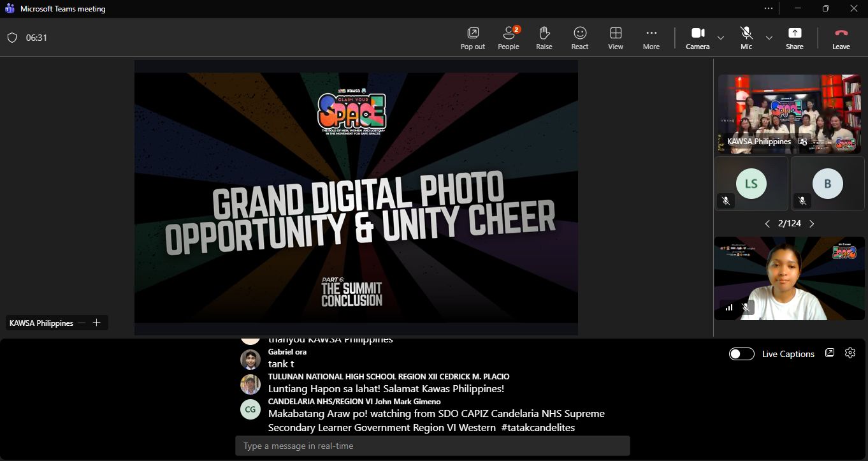Screen dimensions: 868x461
Task: Open the Pop out option
Action: click(x=473, y=38)
